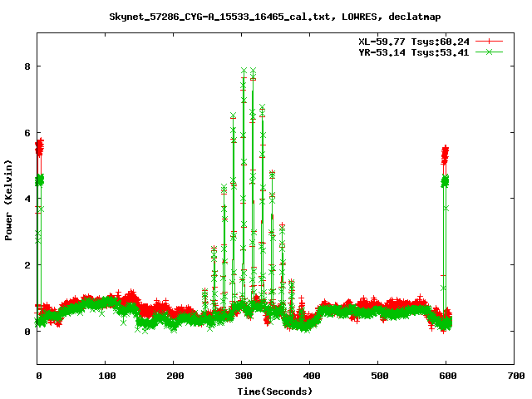This screenshot has width=532, height=399.
Task: Click the red XL legend line sample
Action: click(489, 42)
